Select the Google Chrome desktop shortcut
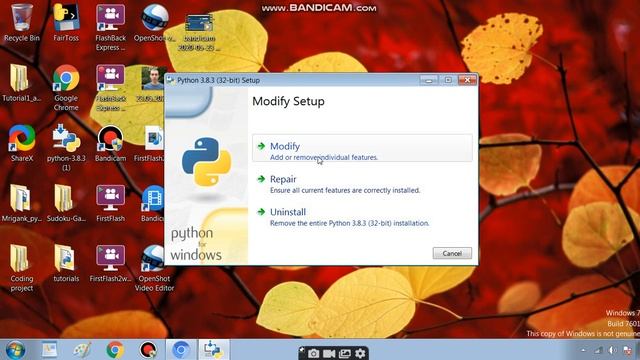Screen dimensions: 640x360 coord(66,88)
